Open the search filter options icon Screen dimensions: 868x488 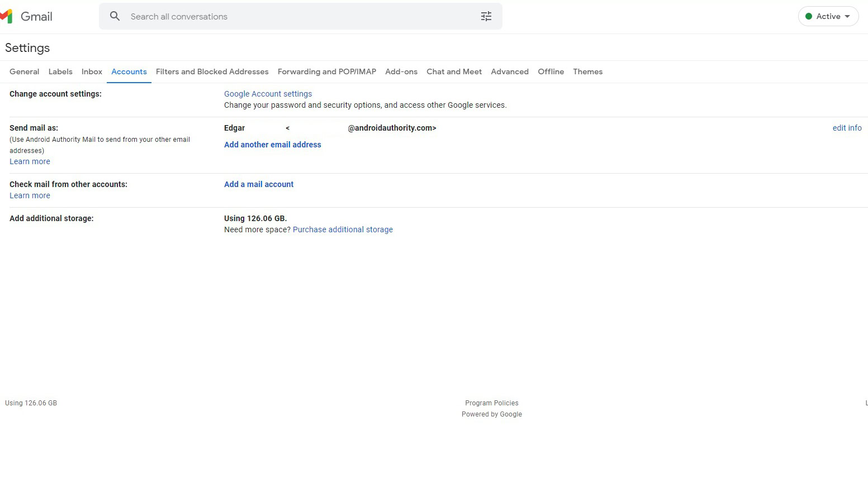click(x=486, y=16)
